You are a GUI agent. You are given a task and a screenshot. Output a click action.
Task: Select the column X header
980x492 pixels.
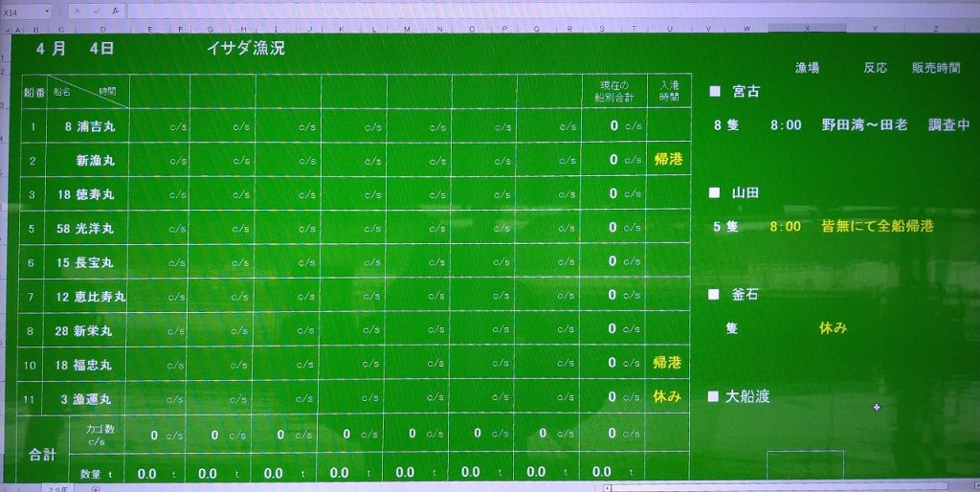click(x=809, y=29)
